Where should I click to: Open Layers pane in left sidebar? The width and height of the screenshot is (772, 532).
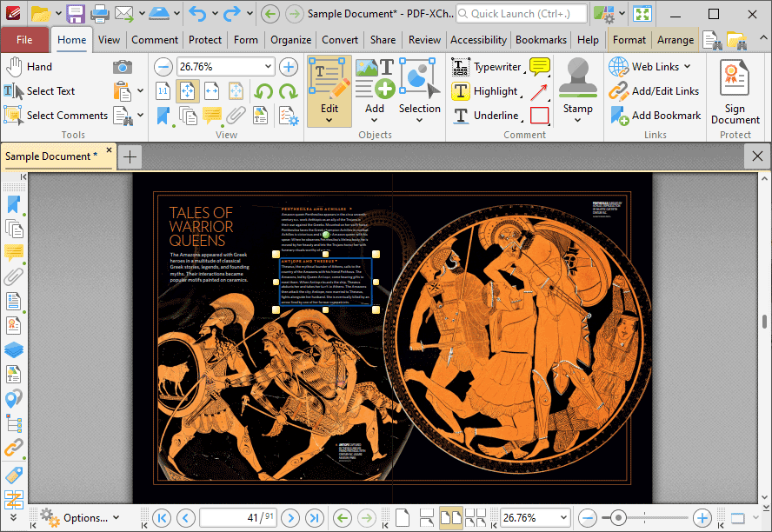(14, 350)
